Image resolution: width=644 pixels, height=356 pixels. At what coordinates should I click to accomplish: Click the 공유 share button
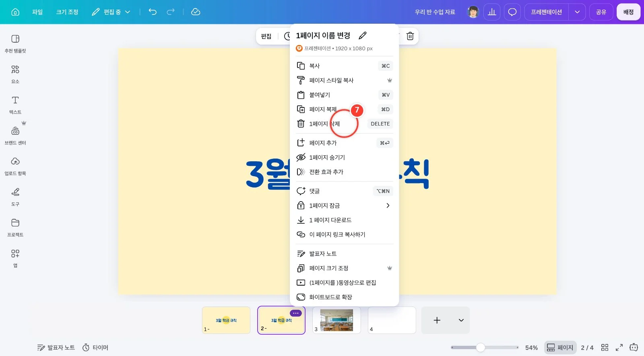point(601,12)
